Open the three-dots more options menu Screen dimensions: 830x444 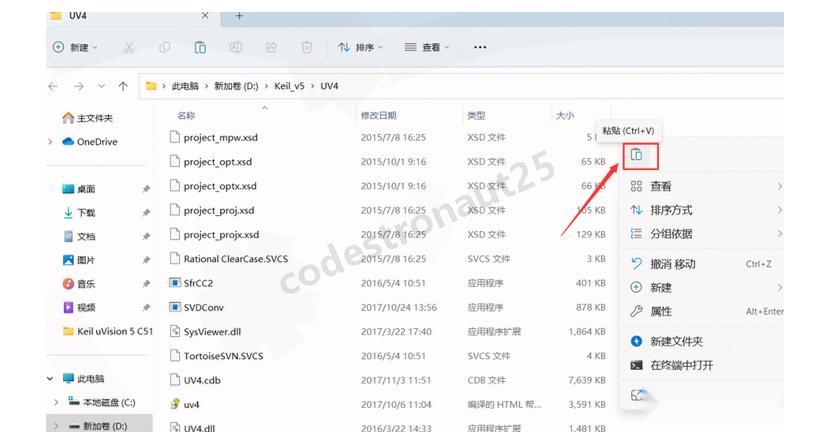pos(480,48)
